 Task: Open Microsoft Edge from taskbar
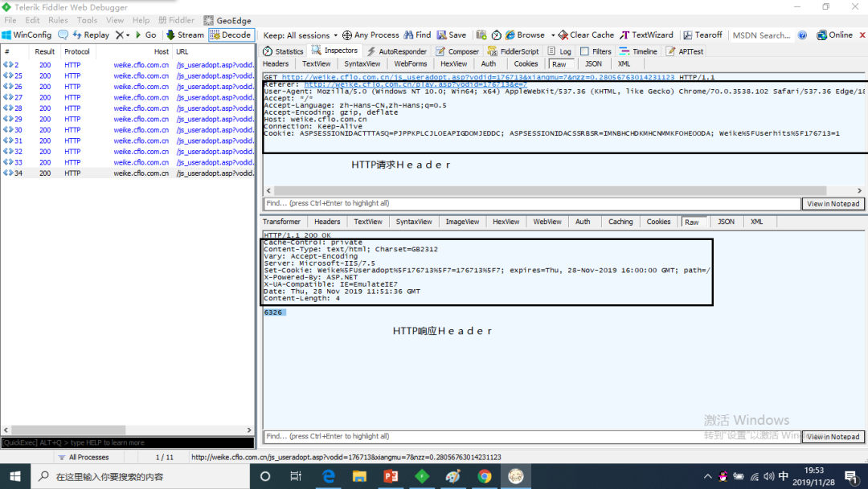click(x=328, y=476)
